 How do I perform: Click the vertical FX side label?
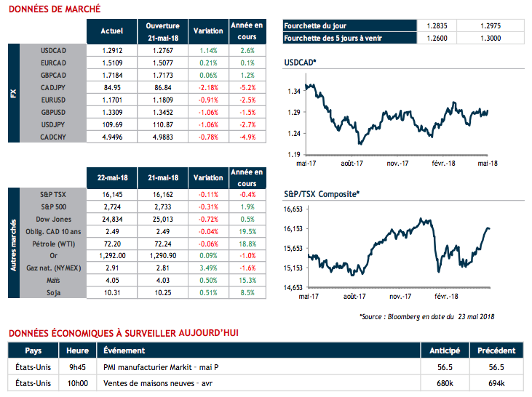13,94
